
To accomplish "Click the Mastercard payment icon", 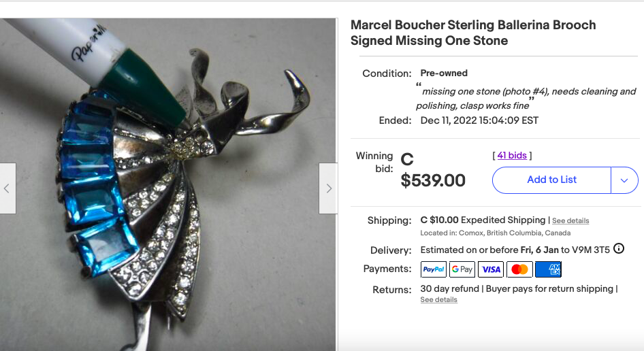I will coord(519,269).
